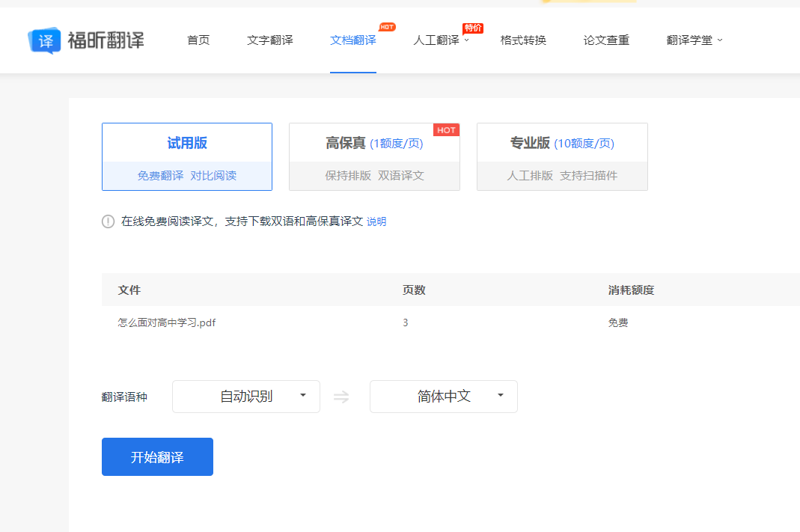Click the 开始翻译 button
The height and width of the screenshot is (532, 800).
tap(157, 457)
